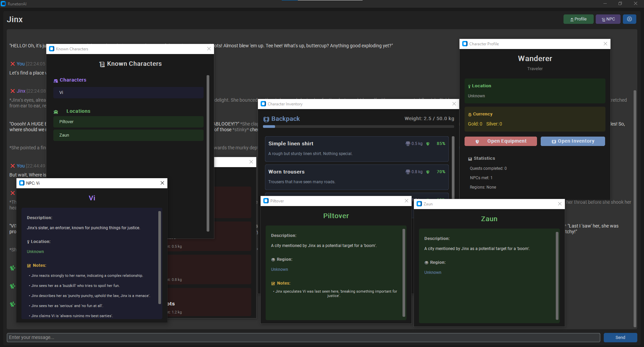Screen dimensions: 644x347
Task: Click the Regions: None statistic
Action: pos(483,187)
